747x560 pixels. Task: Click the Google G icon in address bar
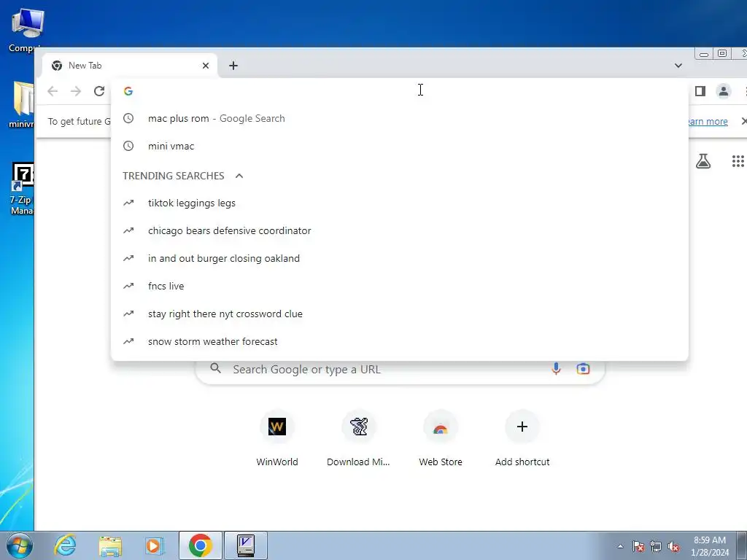[x=128, y=91]
